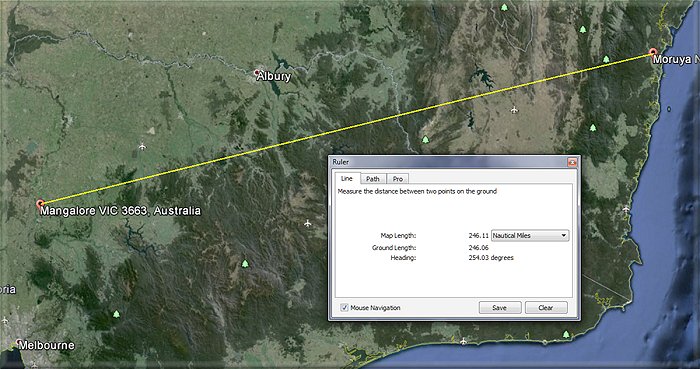700x369 pixels.
Task: Click the park tree icon at map's top edge
Action: tap(504, 7)
